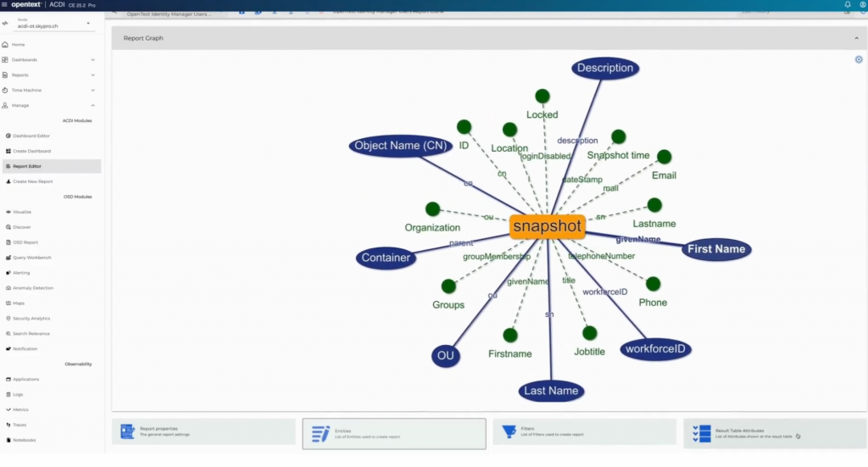The width and height of the screenshot is (868, 467).
Task: Click the green Phone attribute circle
Action: (x=654, y=285)
